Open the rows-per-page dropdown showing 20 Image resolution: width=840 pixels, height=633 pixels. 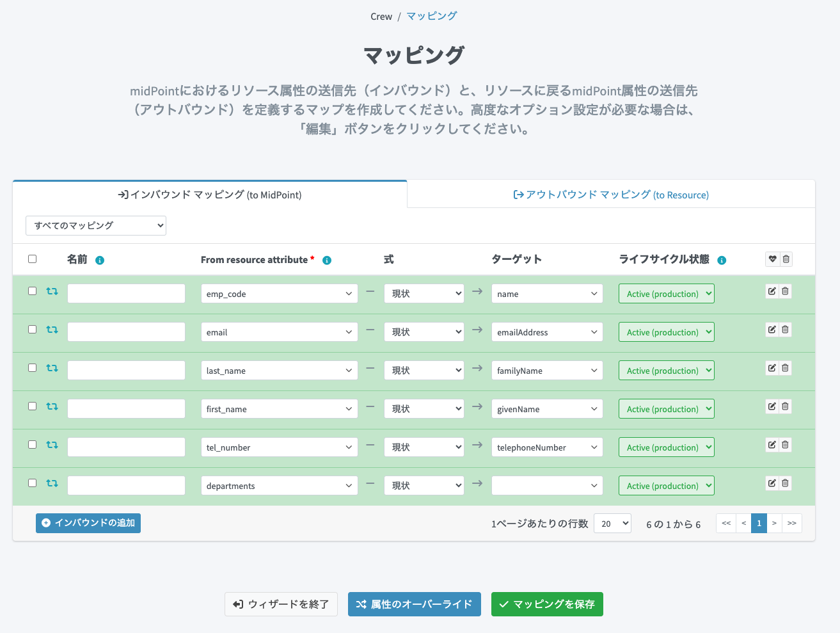[612, 524]
